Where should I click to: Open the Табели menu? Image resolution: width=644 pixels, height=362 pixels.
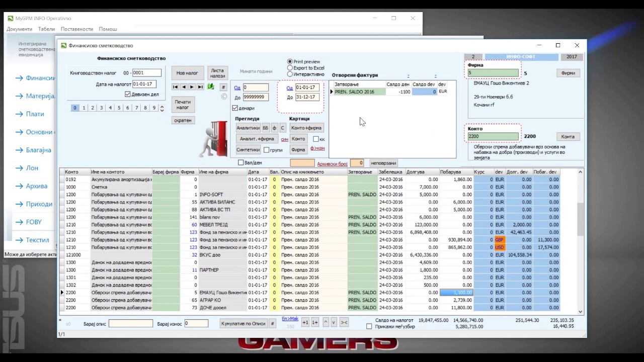pos(46,29)
